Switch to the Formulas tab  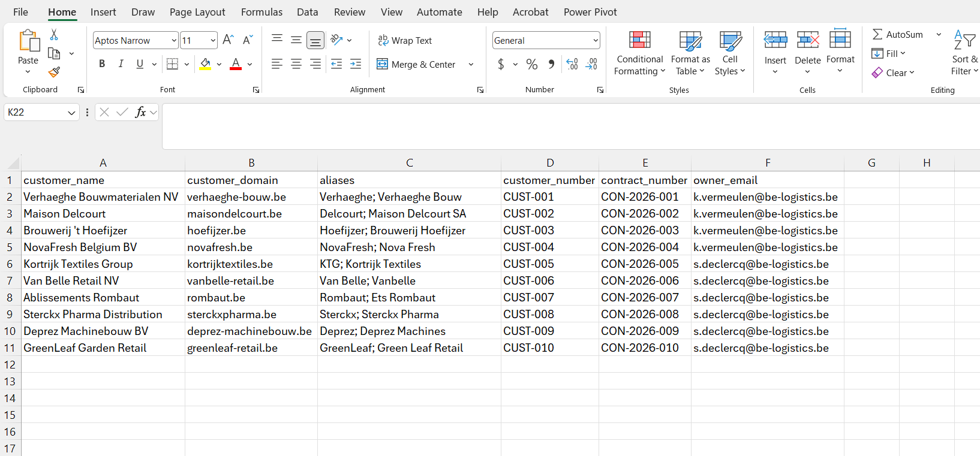261,12
